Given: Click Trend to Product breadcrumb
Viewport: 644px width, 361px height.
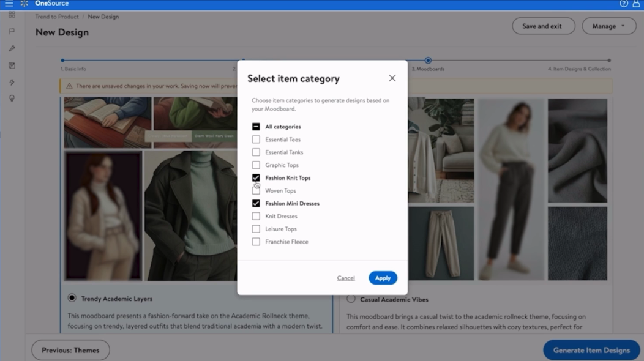Looking at the screenshot, I should pos(57,17).
